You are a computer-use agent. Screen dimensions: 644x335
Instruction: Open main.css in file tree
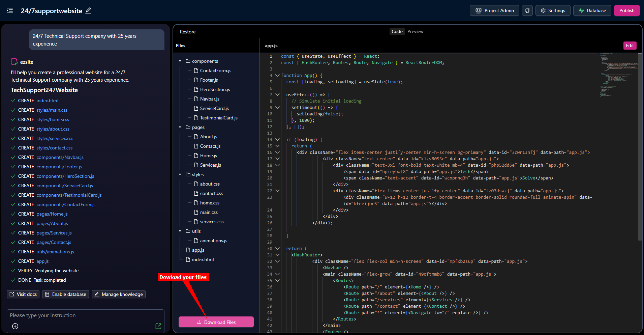[x=209, y=212]
